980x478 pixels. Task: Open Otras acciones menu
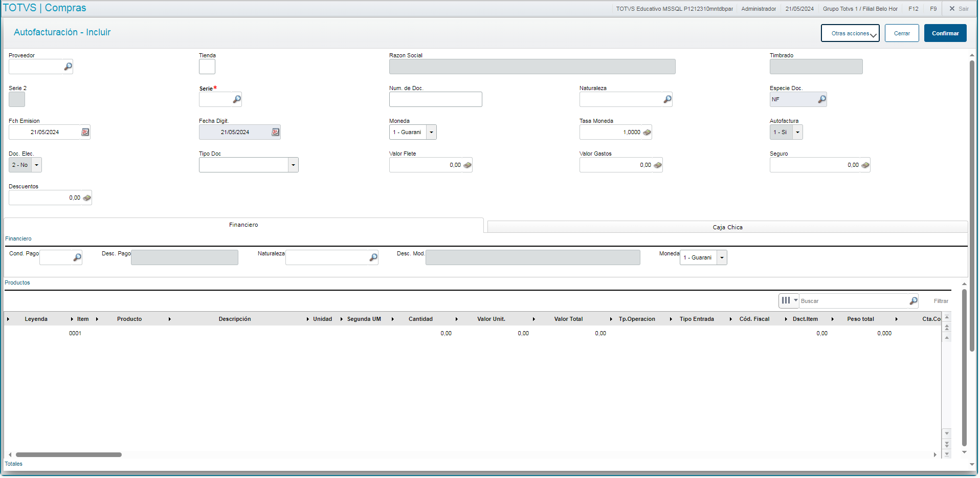click(850, 33)
